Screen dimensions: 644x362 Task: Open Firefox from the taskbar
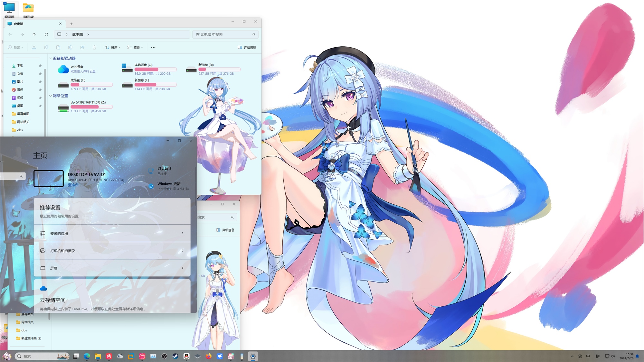[x=209, y=356]
